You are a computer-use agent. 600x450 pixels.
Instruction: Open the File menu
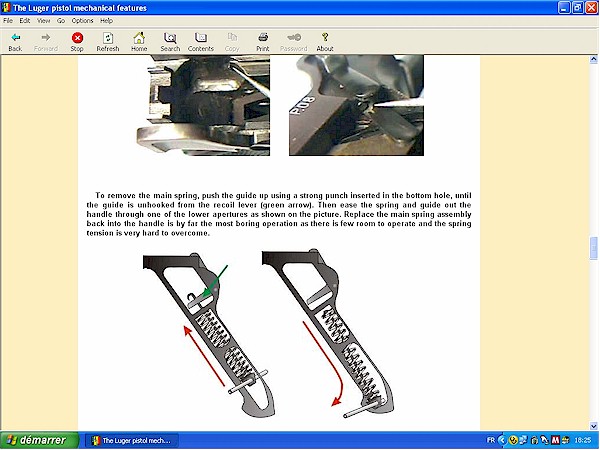point(8,21)
